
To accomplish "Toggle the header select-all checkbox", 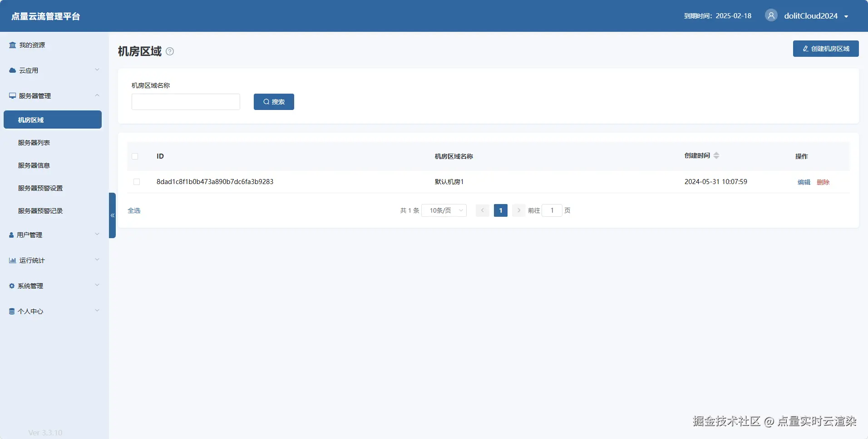I will (135, 156).
